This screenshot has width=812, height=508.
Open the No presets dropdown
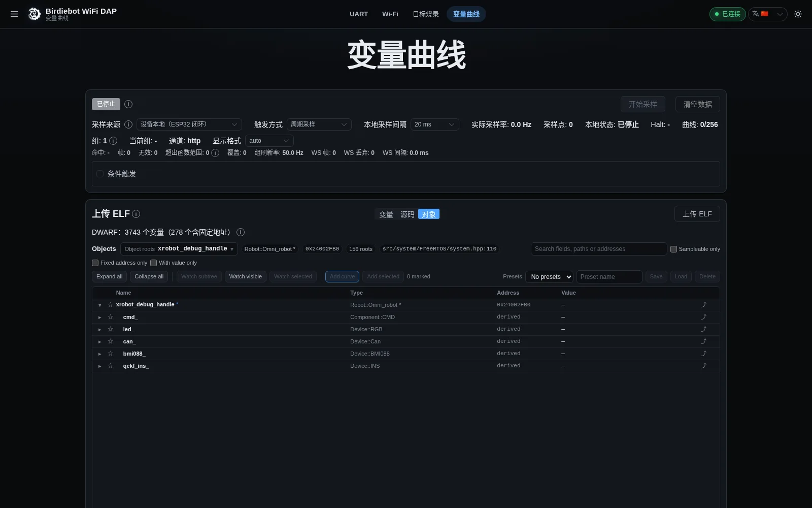pos(549,277)
